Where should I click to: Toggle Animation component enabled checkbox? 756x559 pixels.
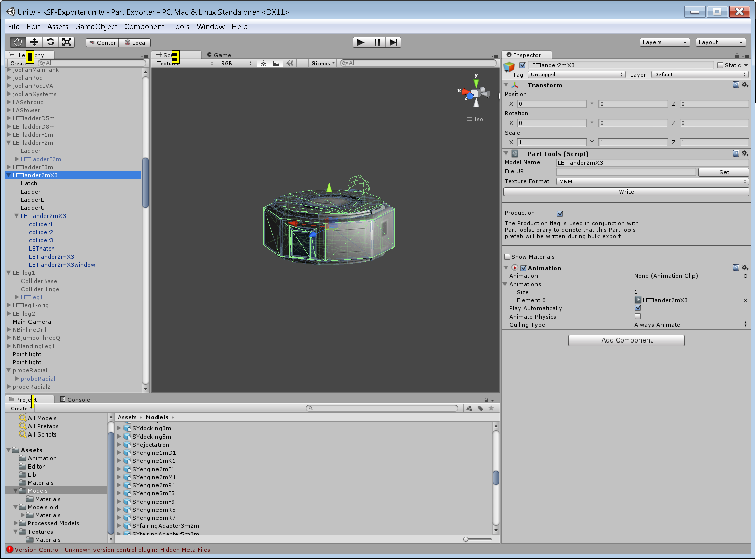[x=523, y=268]
